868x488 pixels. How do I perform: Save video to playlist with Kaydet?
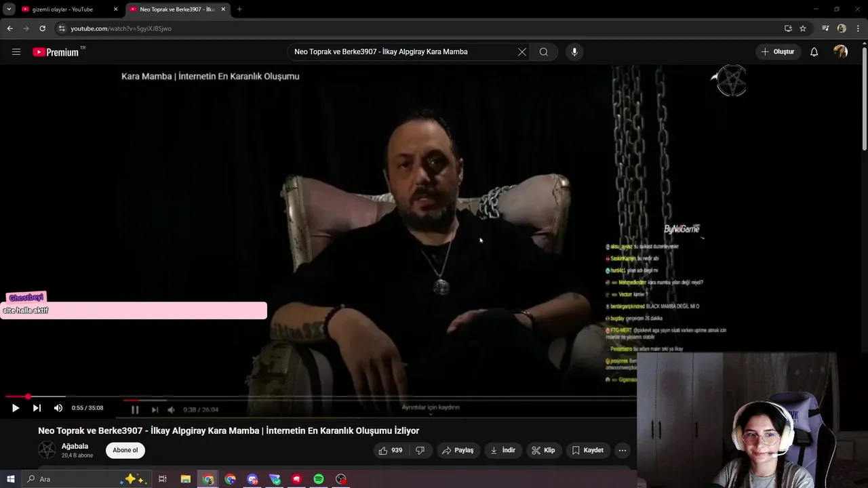click(x=587, y=450)
